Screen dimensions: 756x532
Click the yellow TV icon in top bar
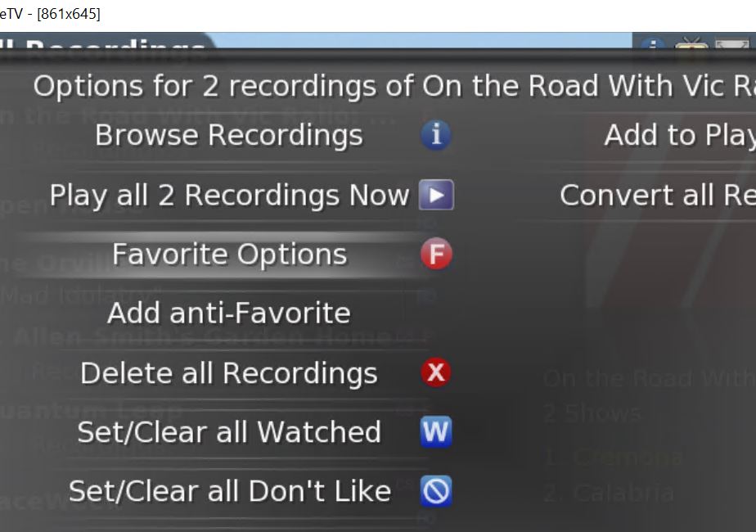coord(691,43)
